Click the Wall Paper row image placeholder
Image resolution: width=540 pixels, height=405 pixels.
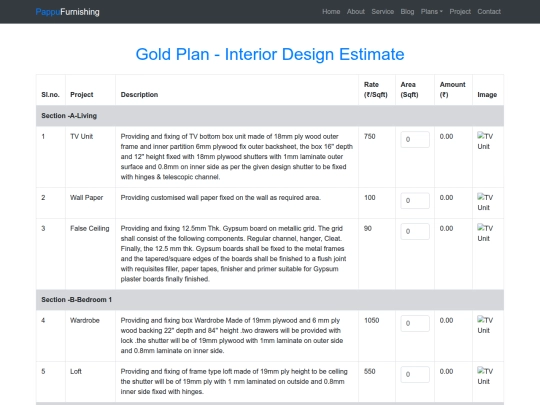click(x=485, y=202)
